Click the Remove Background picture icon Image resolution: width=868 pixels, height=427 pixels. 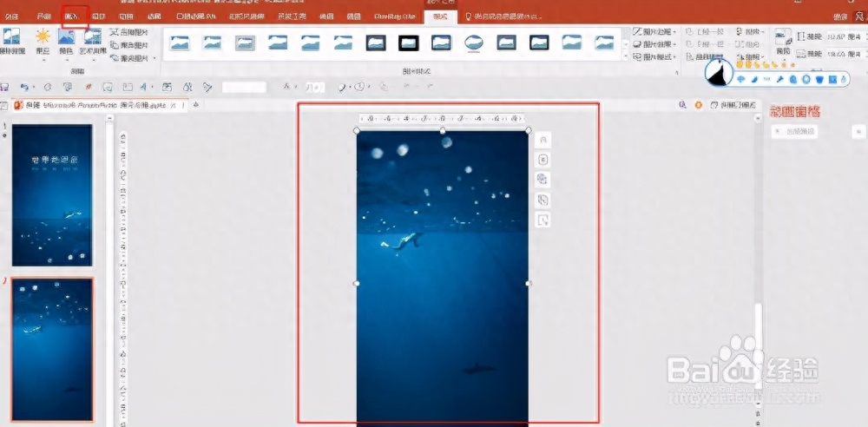click(12, 42)
